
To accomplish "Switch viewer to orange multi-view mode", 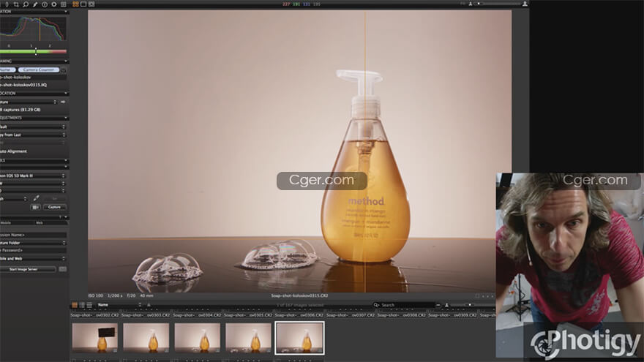I will coord(75,4).
